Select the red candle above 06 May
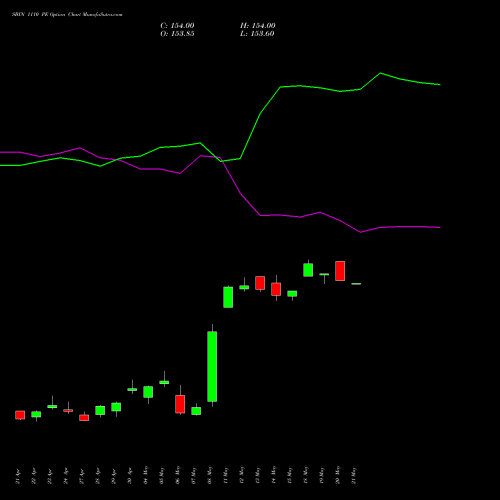This screenshot has width=500, height=500. click(180, 404)
